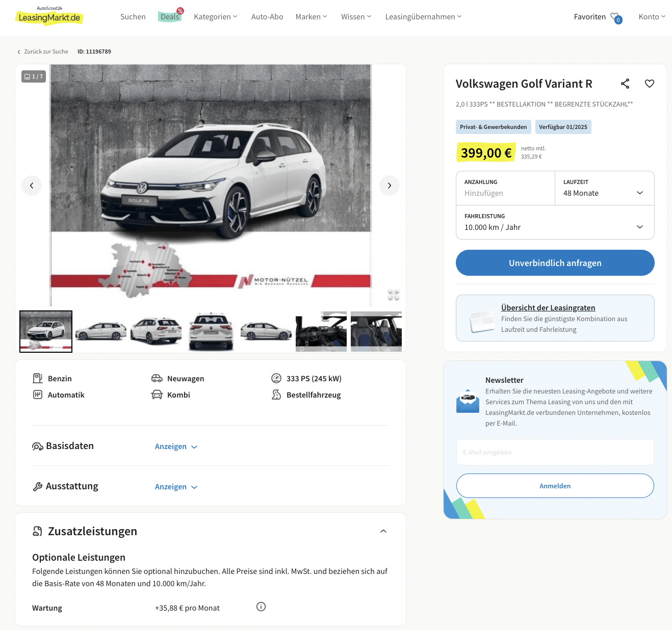Click the Bestellfahrzeug icon
Screen dimensions: 672x630
point(276,395)
